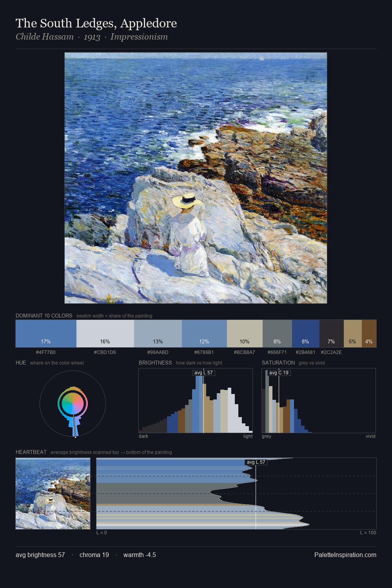Click hex code '#2B4681' text
The image size is (392, 588).
tap(306, 352)
